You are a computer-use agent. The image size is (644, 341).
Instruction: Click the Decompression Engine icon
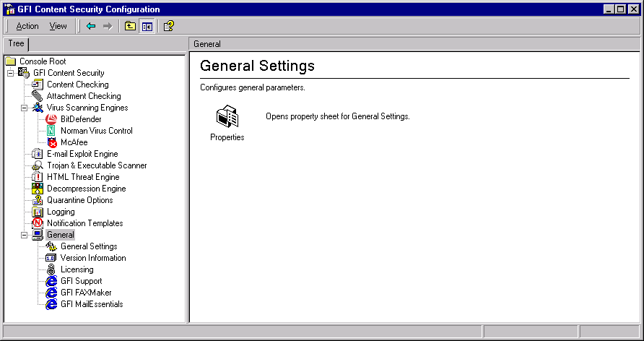pyautogui.click(x=38, y=189)
